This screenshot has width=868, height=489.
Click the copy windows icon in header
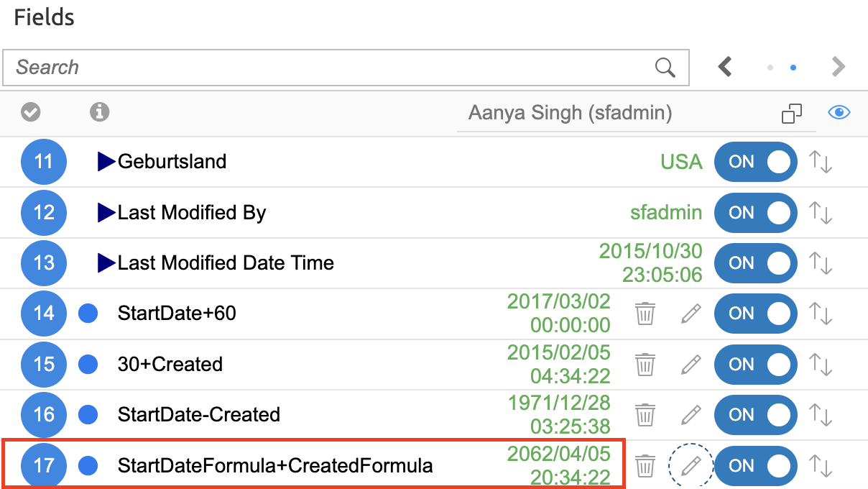792,113
